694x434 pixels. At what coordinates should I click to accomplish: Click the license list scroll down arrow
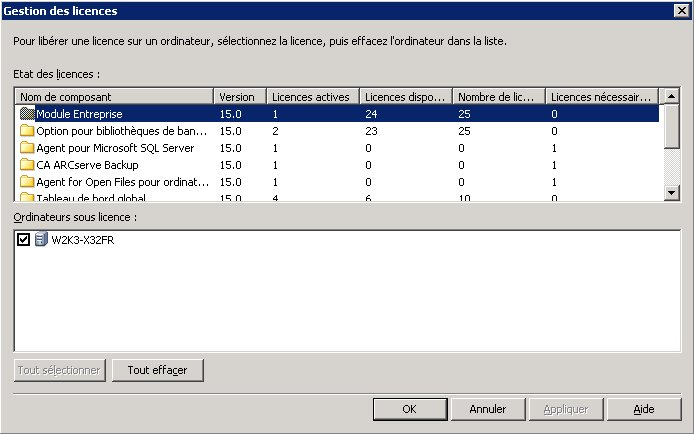[x=671, y=192]
